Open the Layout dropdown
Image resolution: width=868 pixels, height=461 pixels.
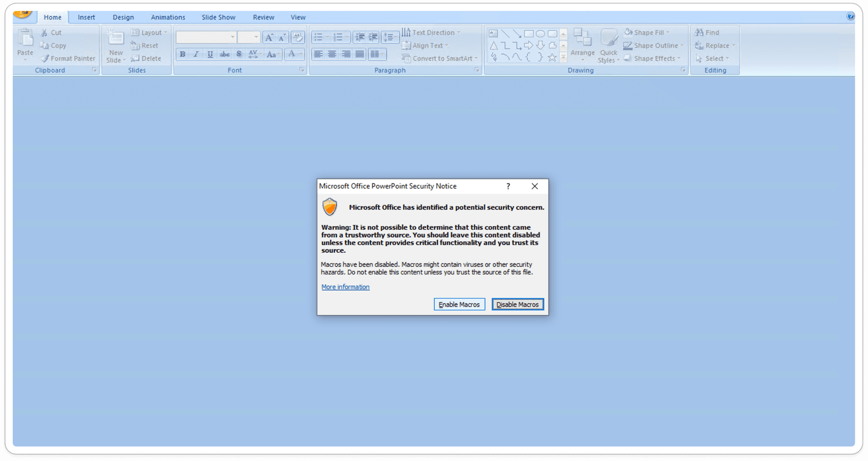(x=149, y=33)
